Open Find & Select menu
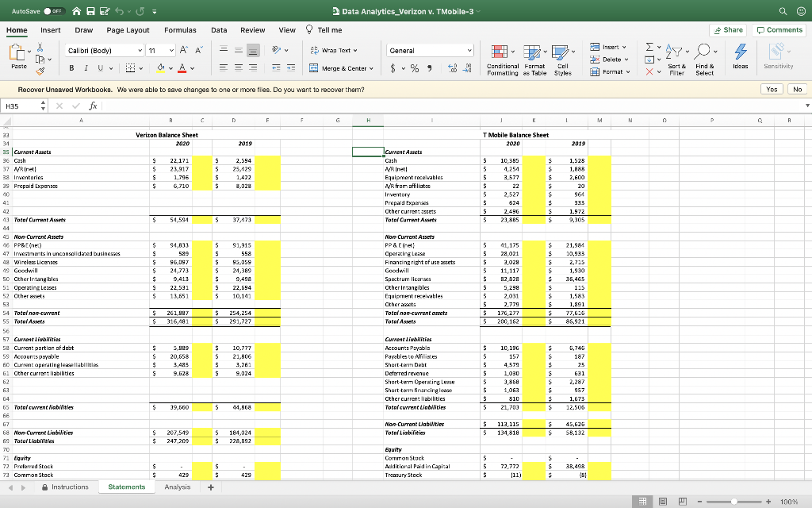 pyautogui.click(x=705, y=60)
